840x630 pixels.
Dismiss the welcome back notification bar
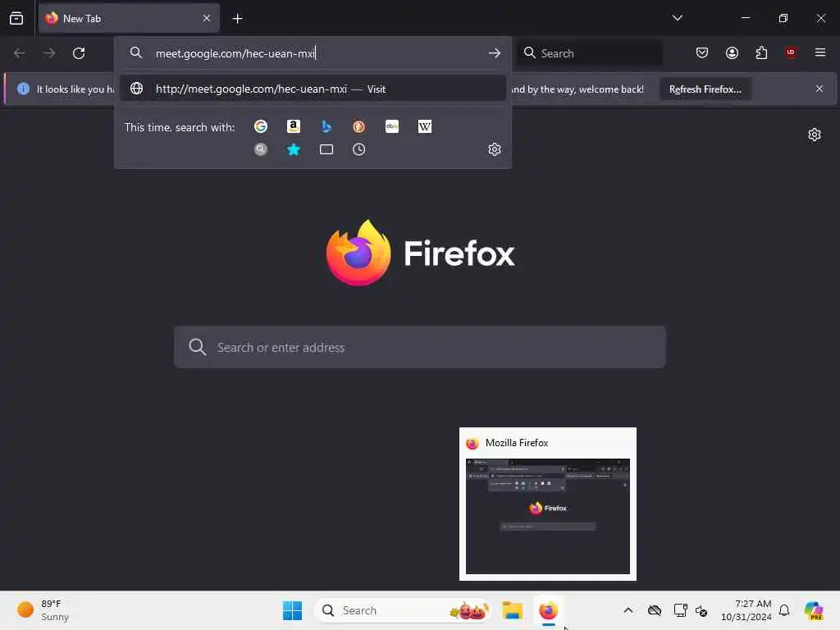(819, 89)
